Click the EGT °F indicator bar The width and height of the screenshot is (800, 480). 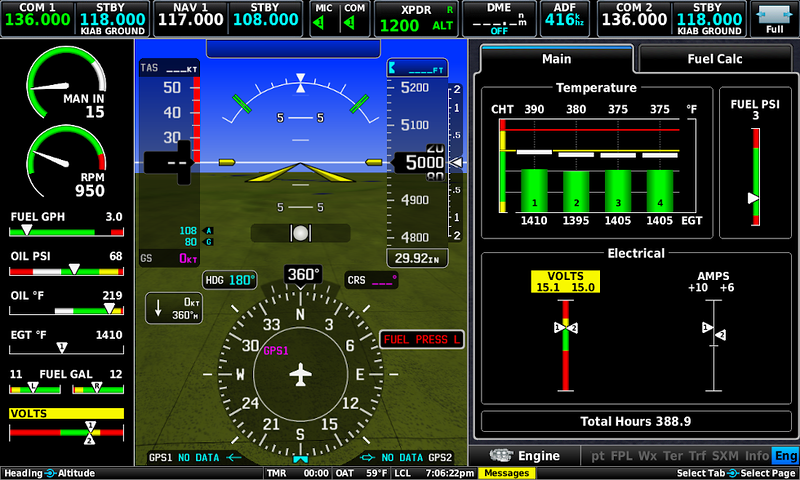click(66, 349)
